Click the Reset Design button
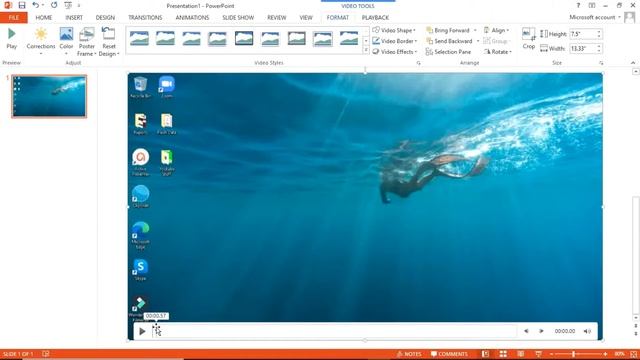Image resolution: width=640 pixels, height=360 pixels. tap(109, 41)
